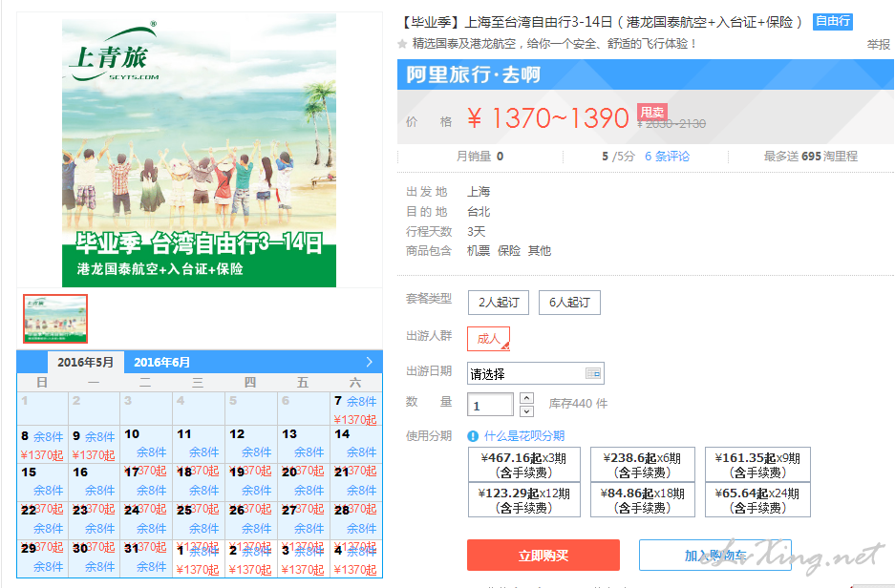Select May 10 in the departure calendar
This screenshot has height=588, width=895.
click(x=145, y=444)
